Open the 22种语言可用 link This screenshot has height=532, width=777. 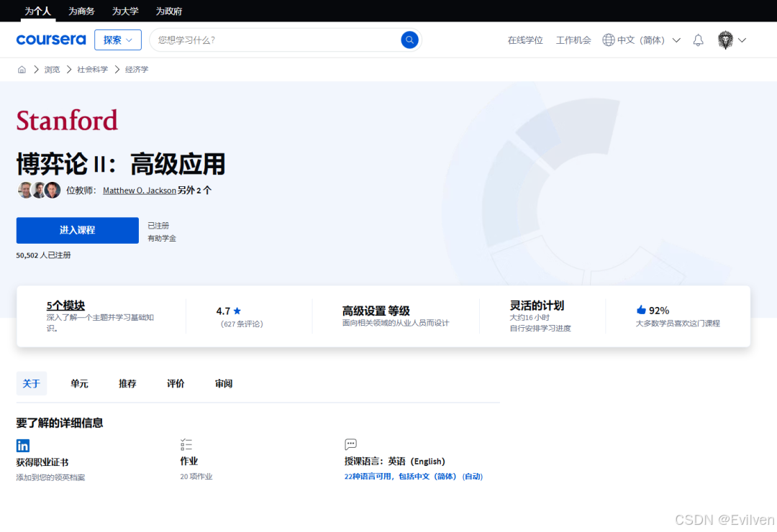click(x=413, y=476)
